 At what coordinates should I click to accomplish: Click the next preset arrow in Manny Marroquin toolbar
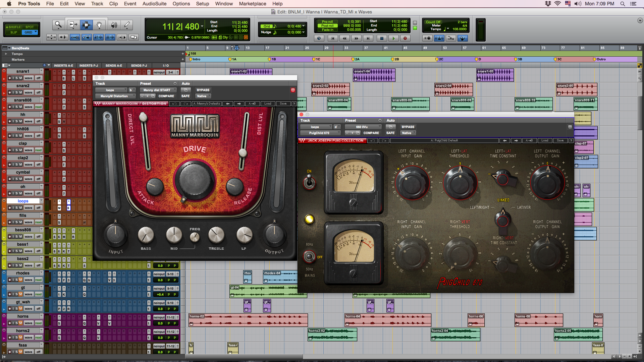coord(239,104)
